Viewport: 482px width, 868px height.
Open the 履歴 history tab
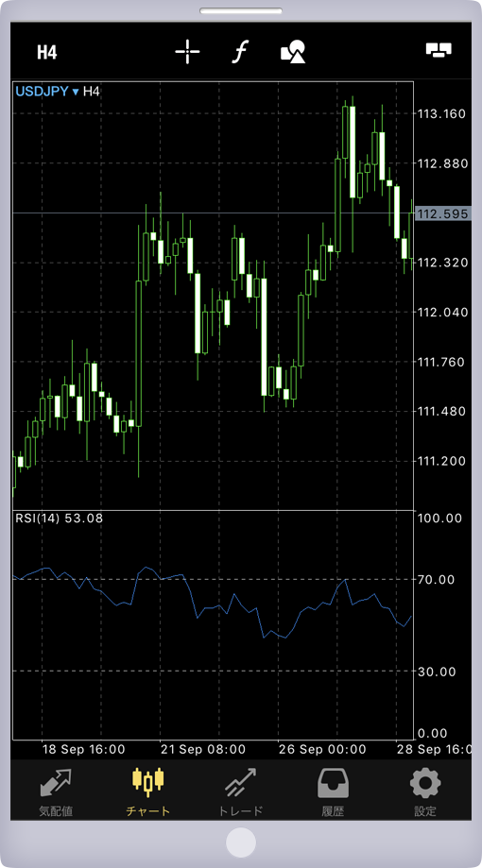333,792
